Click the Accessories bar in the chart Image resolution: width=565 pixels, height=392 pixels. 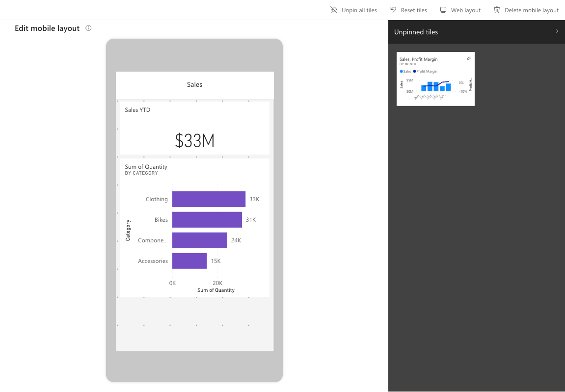[189, 261]
